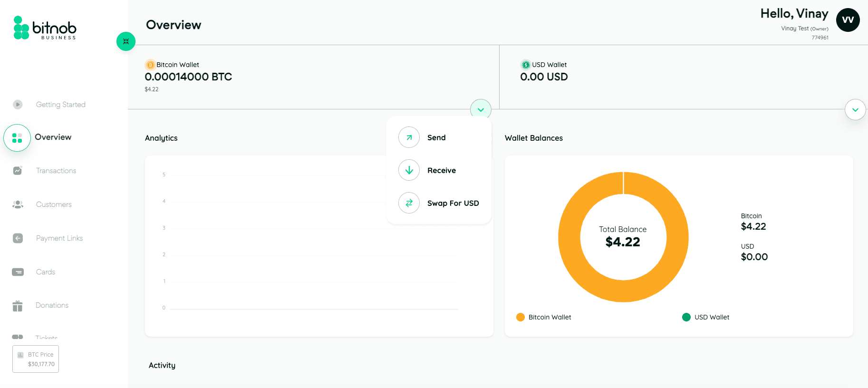
Task: Select Overview in the sidebar
Action: click(53, 137)
